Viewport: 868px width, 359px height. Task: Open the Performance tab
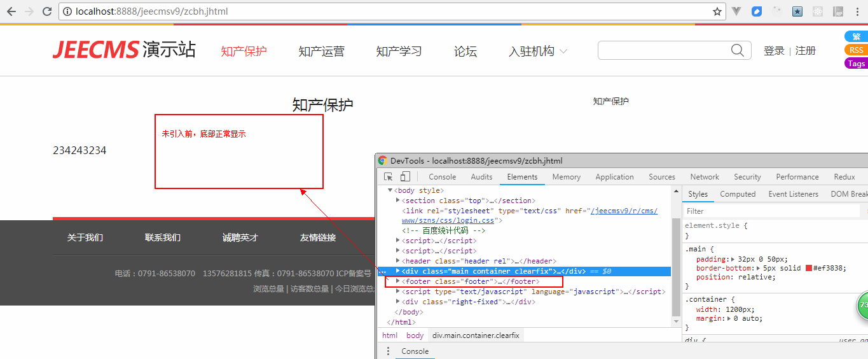click(797, 177)
